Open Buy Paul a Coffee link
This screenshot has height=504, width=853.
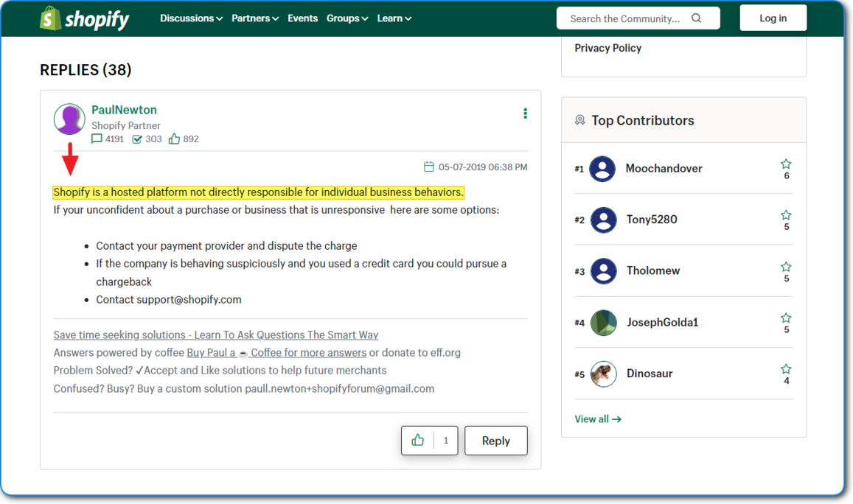coord(276,353)
